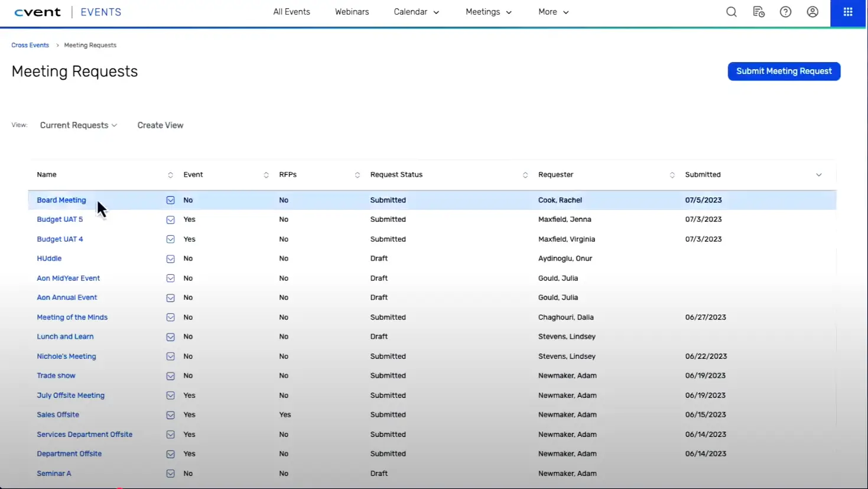Click the action icon for July Offsite Meeting
This screenshot has height=489, width=868.
(x=170, y=396)
